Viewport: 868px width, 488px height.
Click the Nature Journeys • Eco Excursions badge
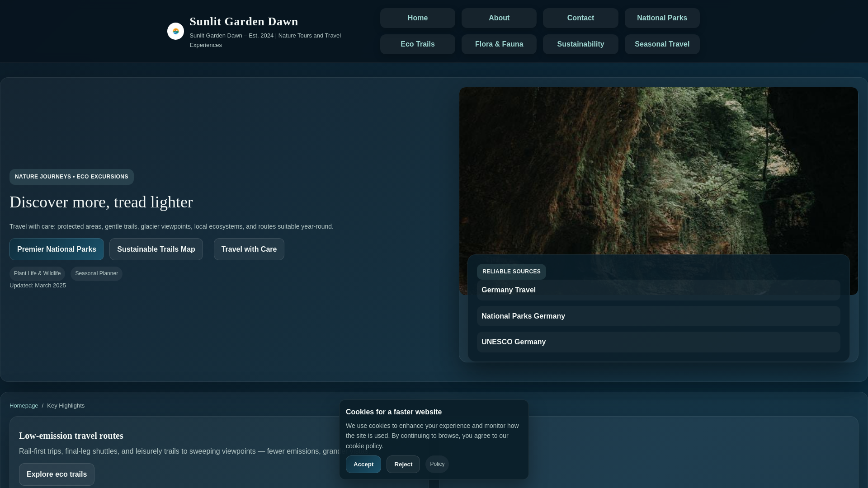(x=71, y=177)
